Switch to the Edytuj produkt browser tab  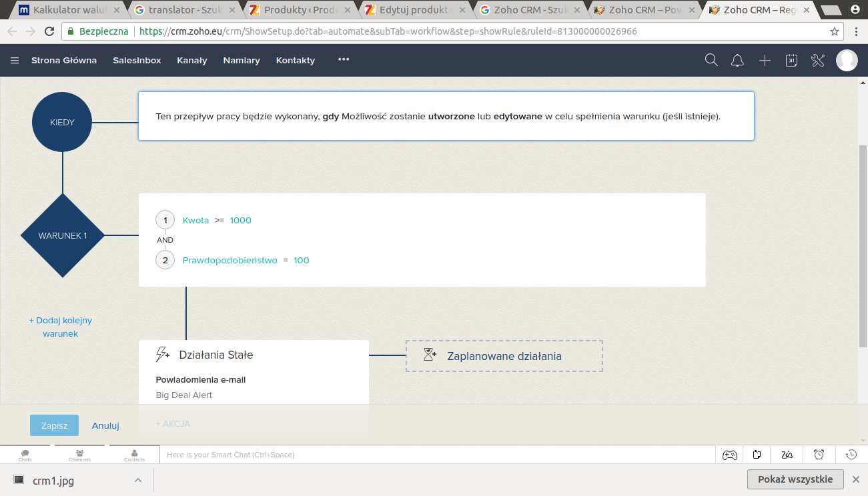click(x=412, y=10)
